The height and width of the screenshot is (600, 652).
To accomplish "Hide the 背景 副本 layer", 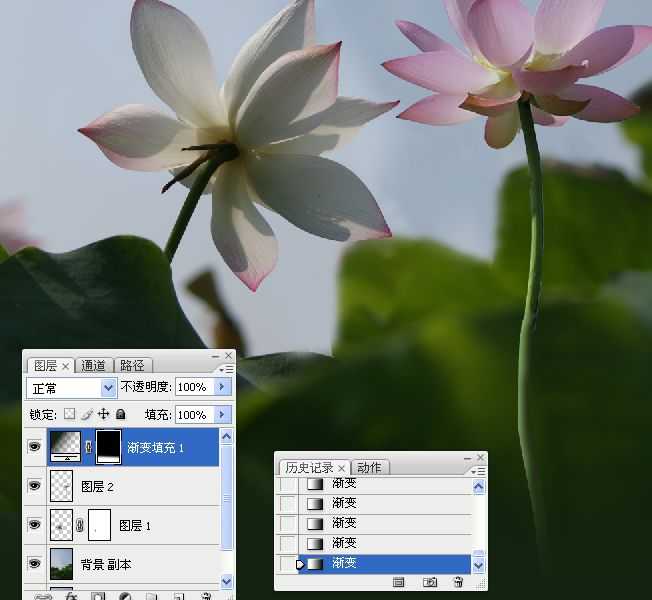I will click(35, 563).
